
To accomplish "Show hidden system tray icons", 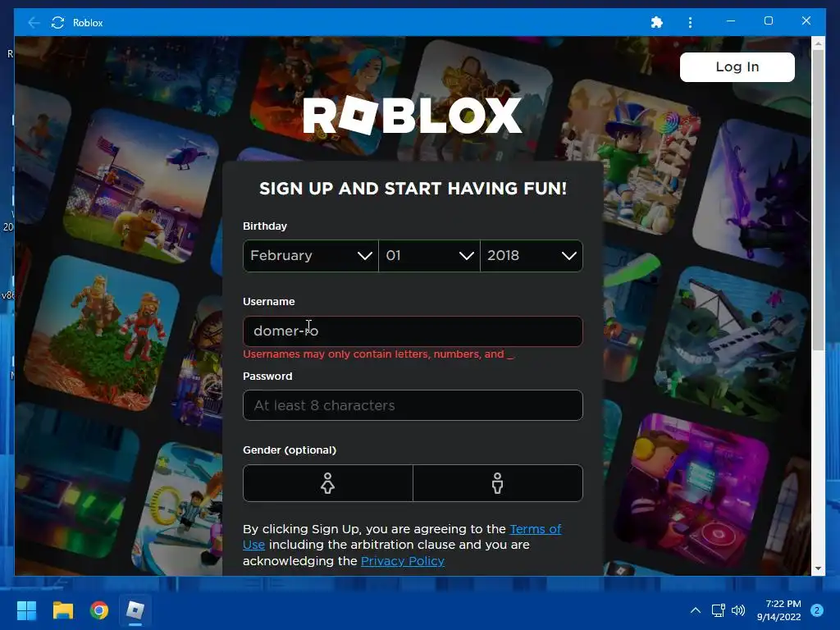I will (x=696, y=610).
